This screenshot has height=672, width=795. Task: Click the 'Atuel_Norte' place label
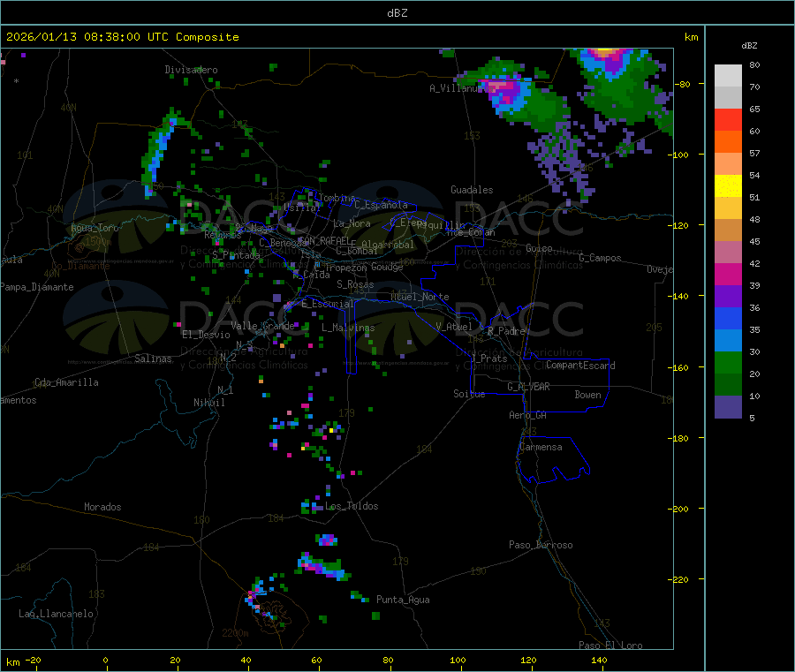(420, 297)
